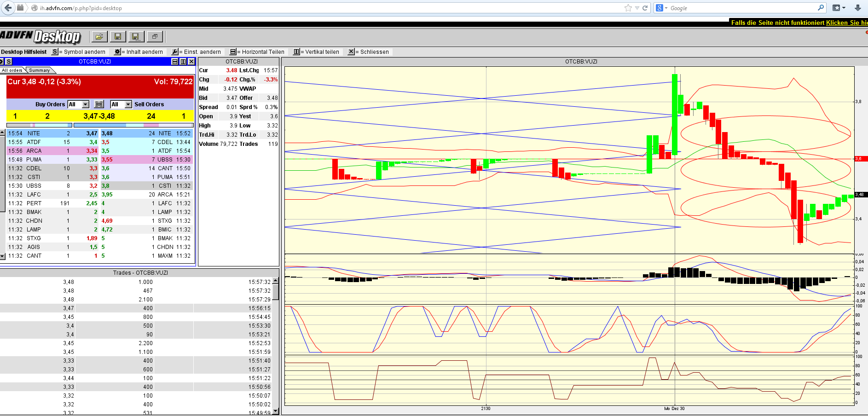Click the trades list scroll-up arrow
Image resolution: width=868 pixels, height=416 pixels.
[x=276, y=281]
